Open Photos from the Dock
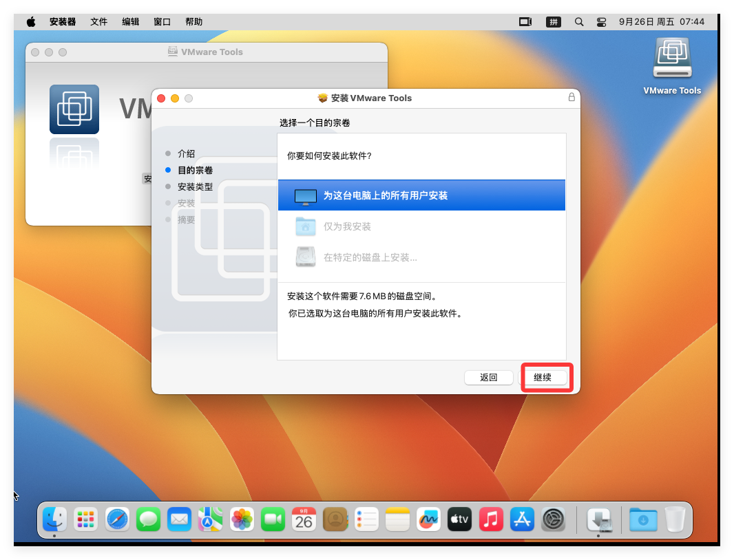734x560 pixels. pyautogui.click(x=242, y=519)
